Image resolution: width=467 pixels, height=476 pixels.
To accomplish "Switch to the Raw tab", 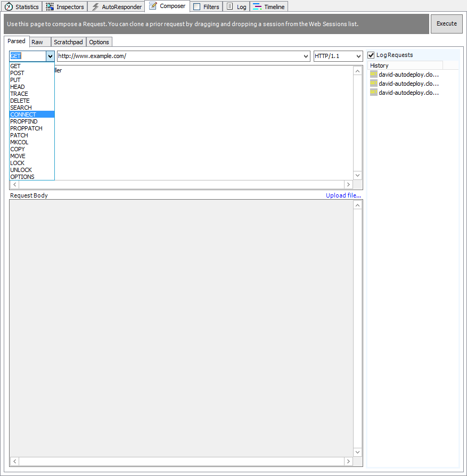I will click(x=38, y=42).
